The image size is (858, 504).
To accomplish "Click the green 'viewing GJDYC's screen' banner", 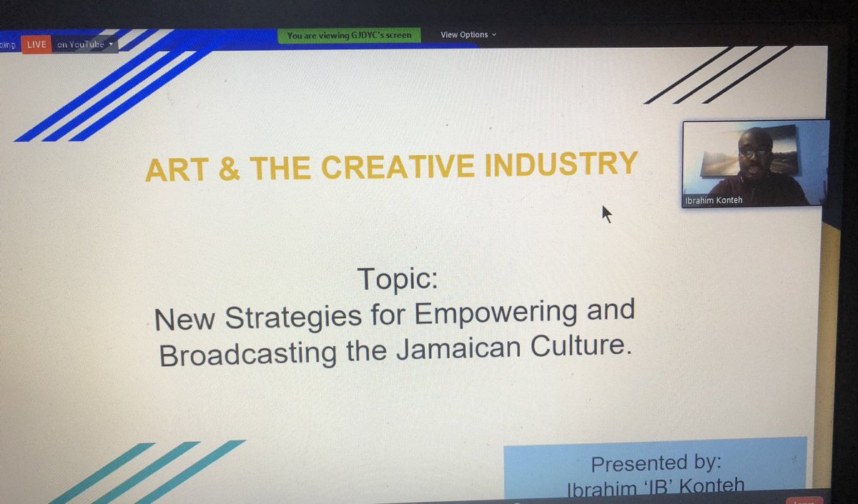I will click(350, 34).
